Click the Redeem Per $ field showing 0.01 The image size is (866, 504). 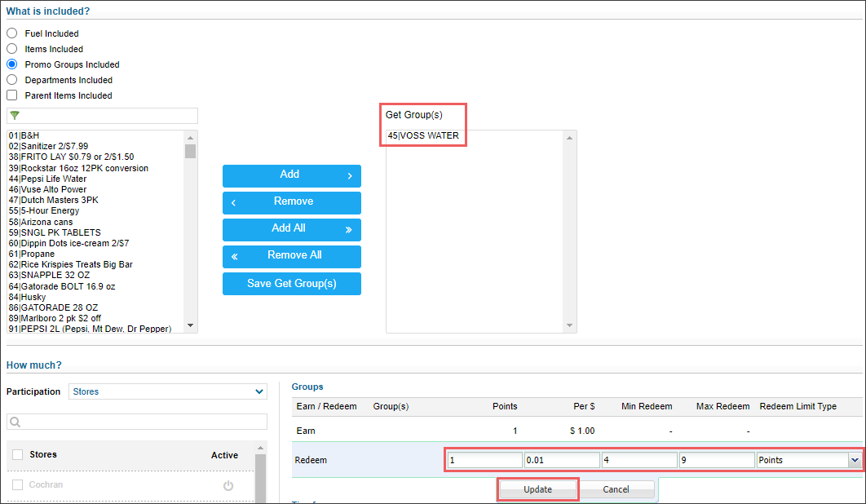[562, 460]
